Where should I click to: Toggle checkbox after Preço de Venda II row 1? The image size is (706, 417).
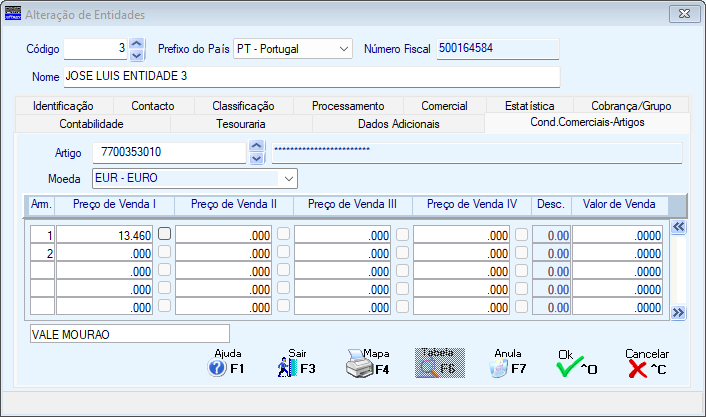point(284,233)
